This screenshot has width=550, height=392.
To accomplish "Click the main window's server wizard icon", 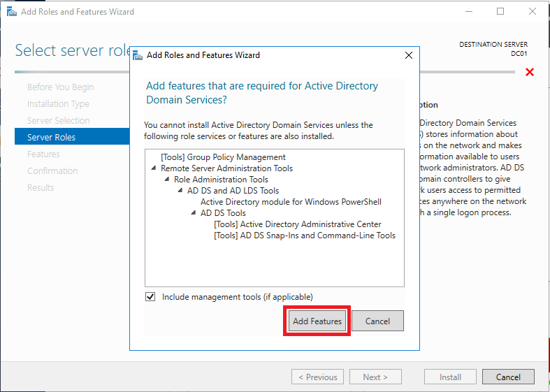I will 12,12.
